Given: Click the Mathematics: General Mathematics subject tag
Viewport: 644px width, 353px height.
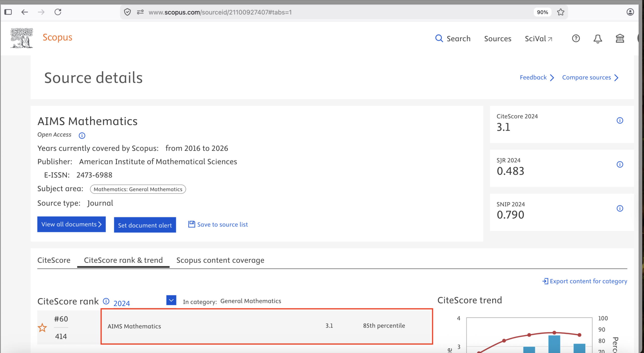Looking at the screenshot, I should point(138,189).
